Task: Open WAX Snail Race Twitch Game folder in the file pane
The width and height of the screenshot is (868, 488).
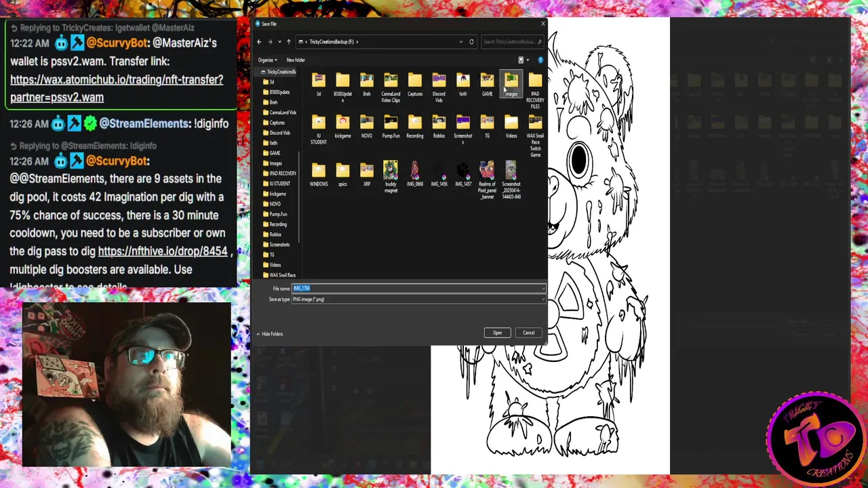Action: [x=535, y=136]
